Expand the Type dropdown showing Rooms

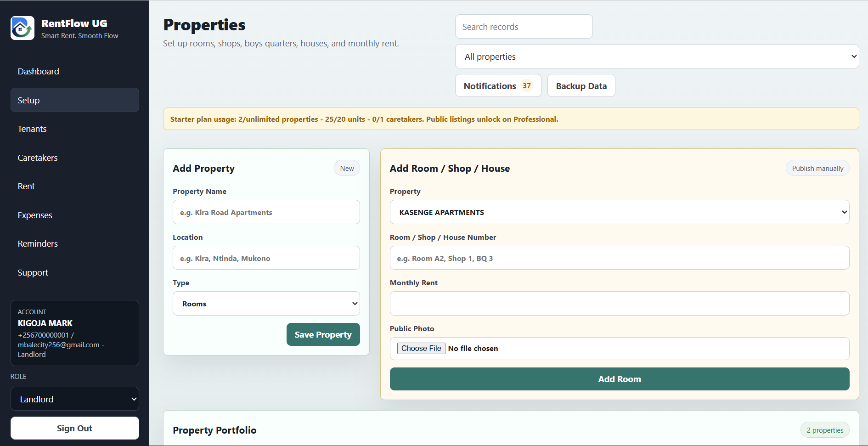coord(266,304)
